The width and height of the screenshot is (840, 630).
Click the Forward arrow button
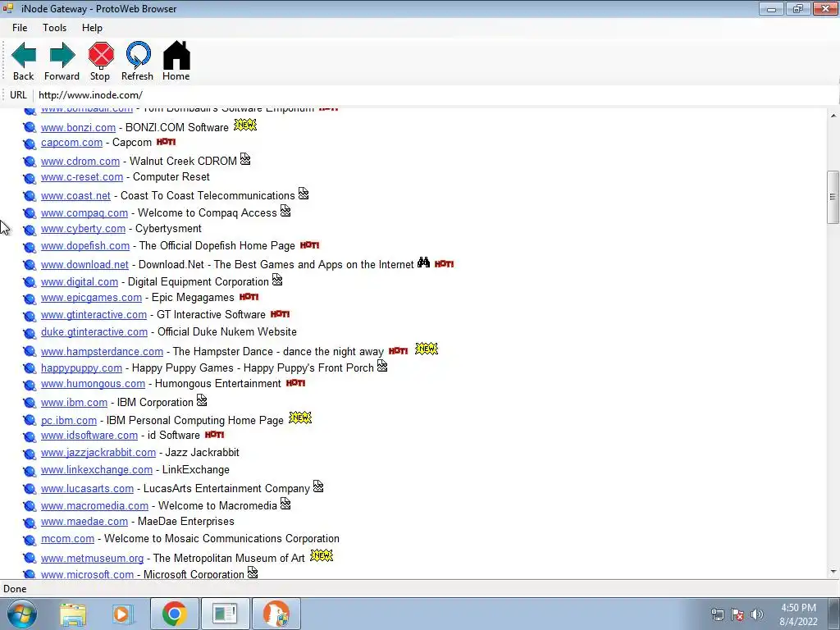coord(62,61)
